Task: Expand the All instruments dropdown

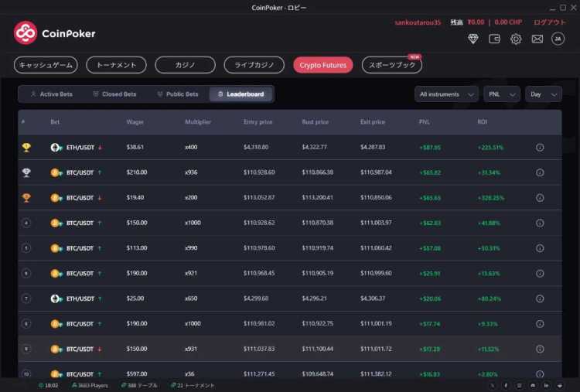Action: [x=446, y=94]
